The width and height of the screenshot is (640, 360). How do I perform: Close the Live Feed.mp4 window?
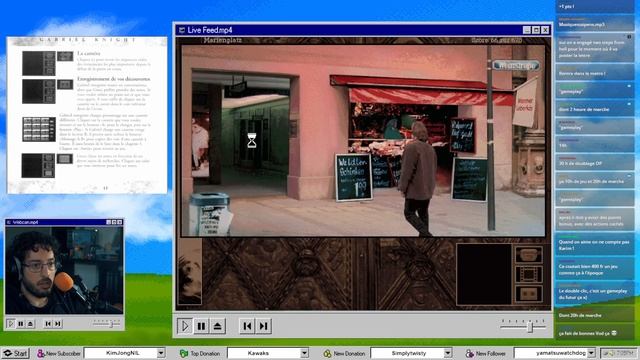point(545,30)
